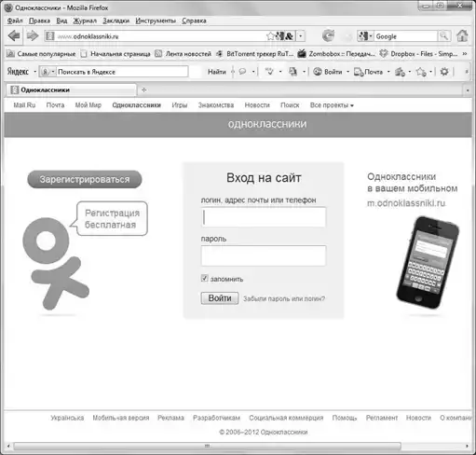Click the Yandex bar translate page icon

pyautogui.click(x=292, y=72)
